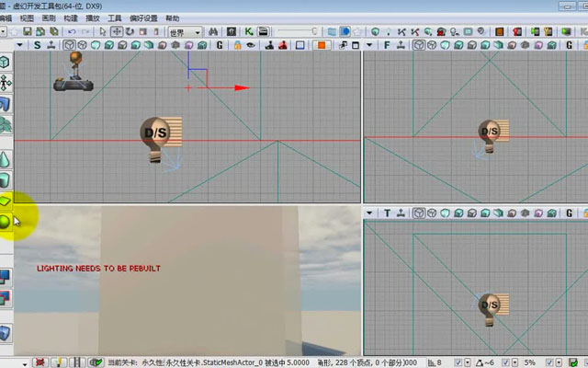Open scale snap percentage dropdown
This screenshot has height=368, width=588.
(559, 362)
